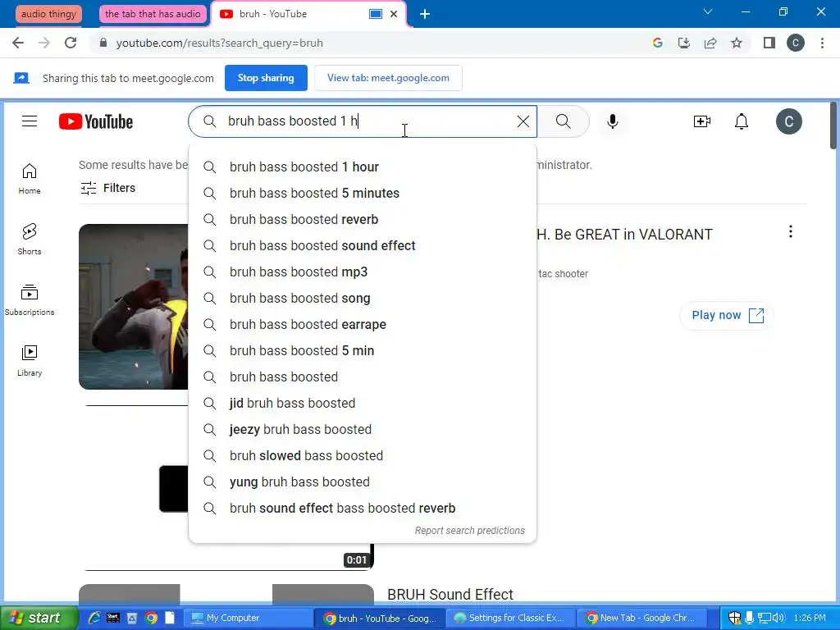Choose suggestion bruh bass boosted song
This screenshot has height=630, width=840.
tap(363, 299)
